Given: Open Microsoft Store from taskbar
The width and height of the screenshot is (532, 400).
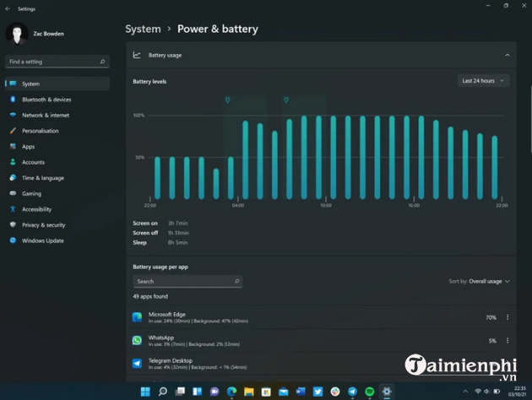Looking at the screenshot, I should coord(266,392).
